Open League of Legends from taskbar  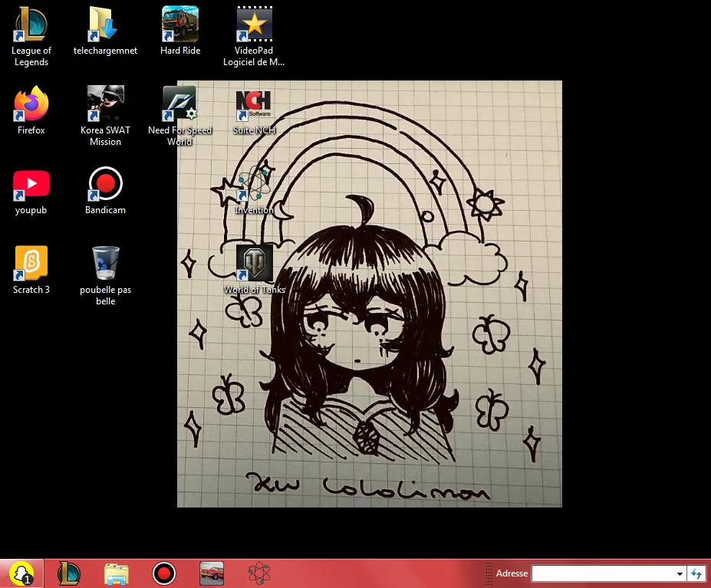pyautogui.click(x=69, y=573)
